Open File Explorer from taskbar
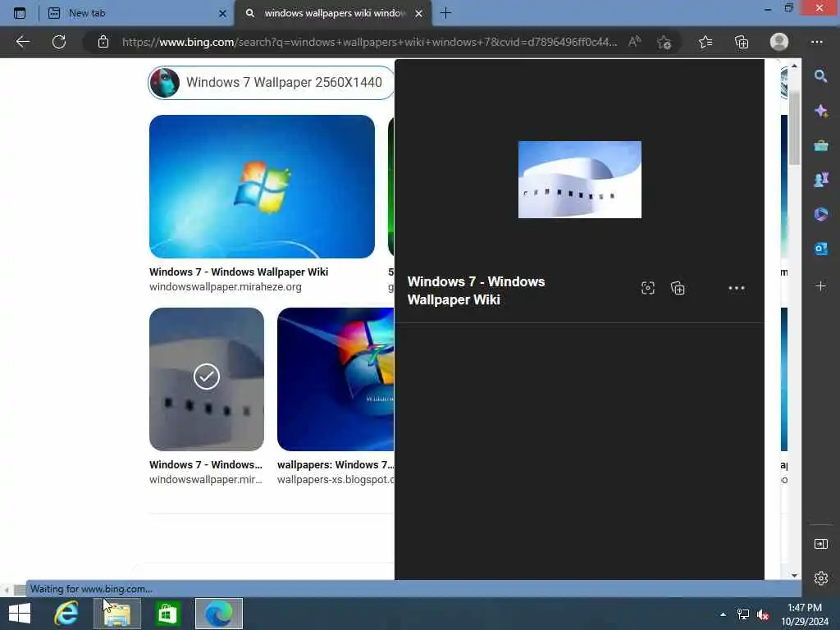The width and height of the screenshot is (840, 630). 116,614
